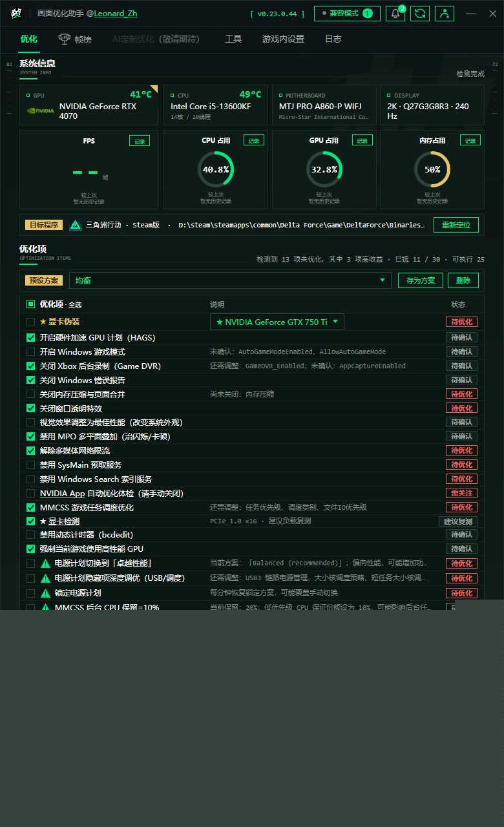Viewport: 504px width, 827px height.
Task: Uncheck 关闭窗口透明特效 checkbox
Action: point(30,408)
